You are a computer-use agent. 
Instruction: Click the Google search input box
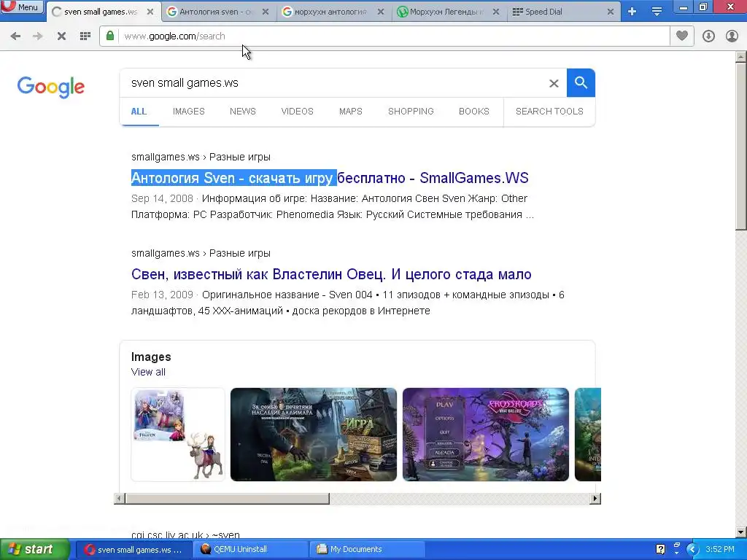[x=333, y=83]
